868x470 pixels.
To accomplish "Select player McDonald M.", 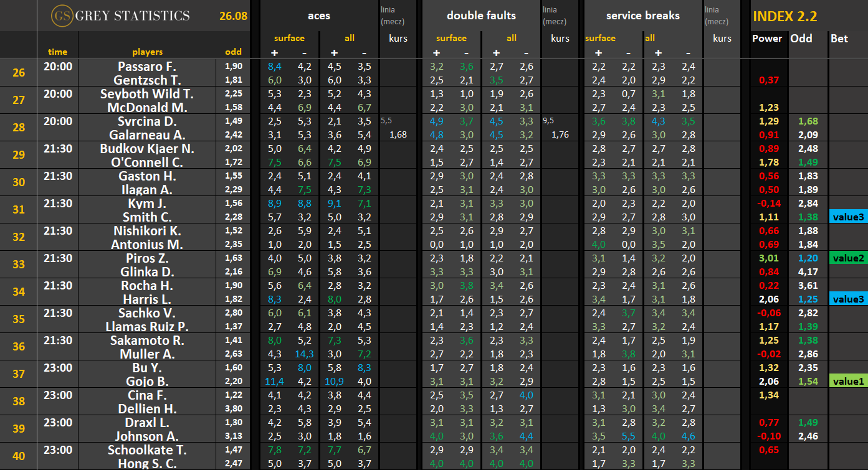I will click(147, 107).
